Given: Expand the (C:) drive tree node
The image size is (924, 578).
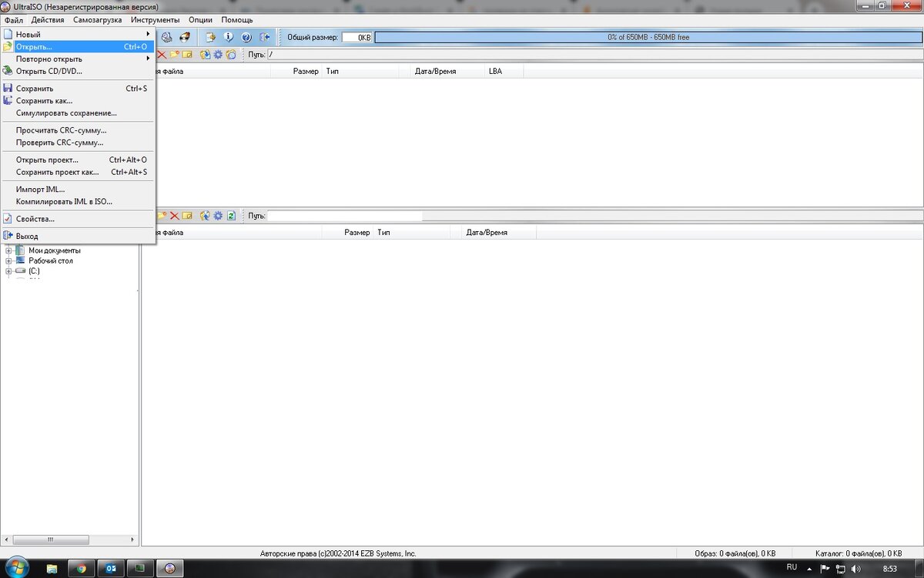Looking at the screenshot, I should [x=9, y=271].
